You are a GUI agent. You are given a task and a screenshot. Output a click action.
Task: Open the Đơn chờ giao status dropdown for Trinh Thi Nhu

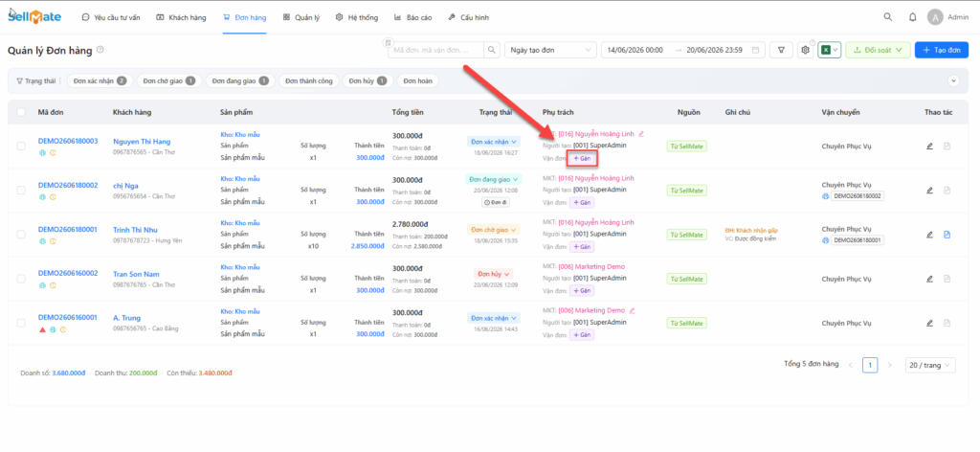point(493,230)
